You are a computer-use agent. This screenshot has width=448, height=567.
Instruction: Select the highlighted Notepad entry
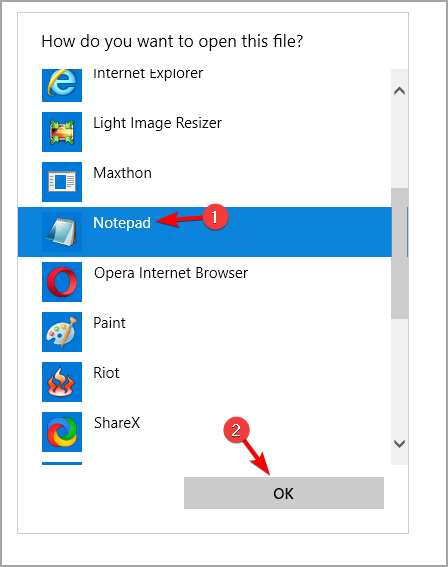click(205, 232)
